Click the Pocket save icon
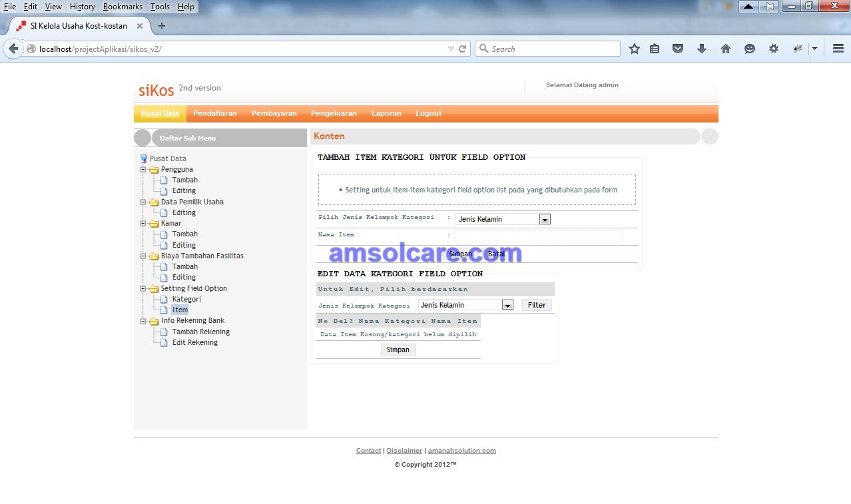Image resolution: width=851 pixels, height=504 pixels. 678,49
